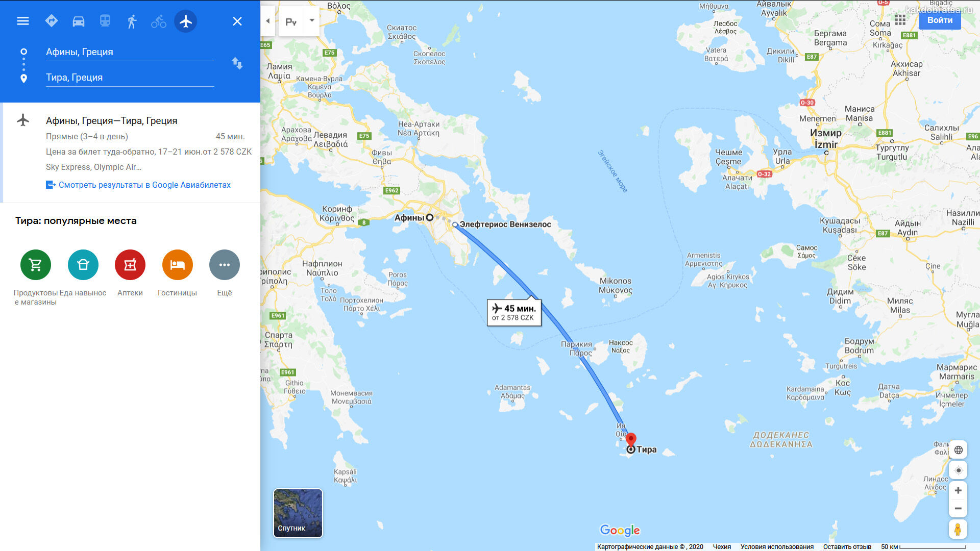
Task: Select walking directions icon
Action: 132,21
